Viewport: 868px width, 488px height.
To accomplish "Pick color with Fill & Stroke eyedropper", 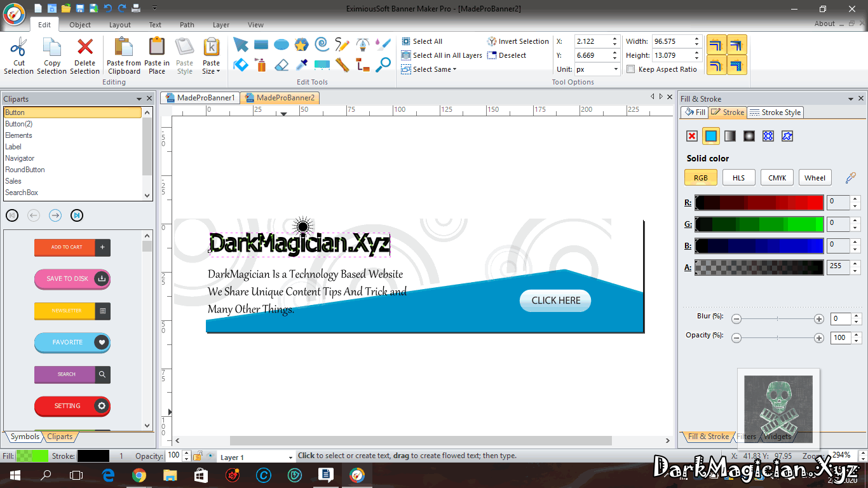I will coord(850,178).
